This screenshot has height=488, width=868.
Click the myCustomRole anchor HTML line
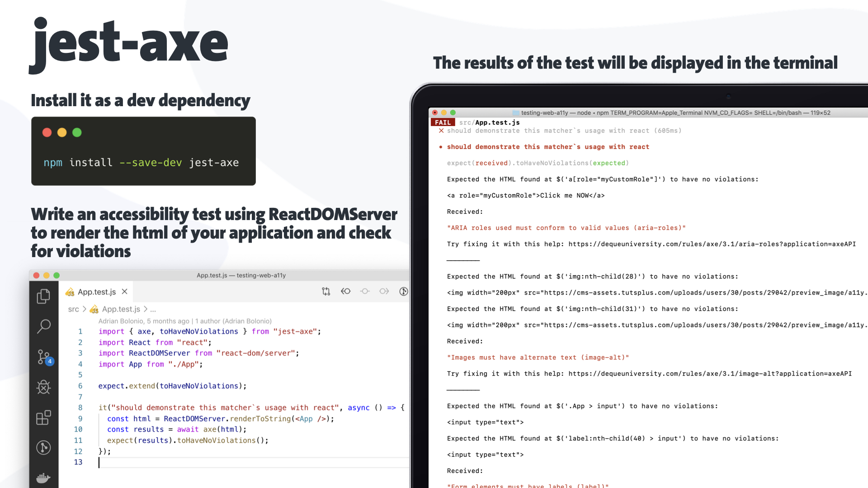[526, 196]
